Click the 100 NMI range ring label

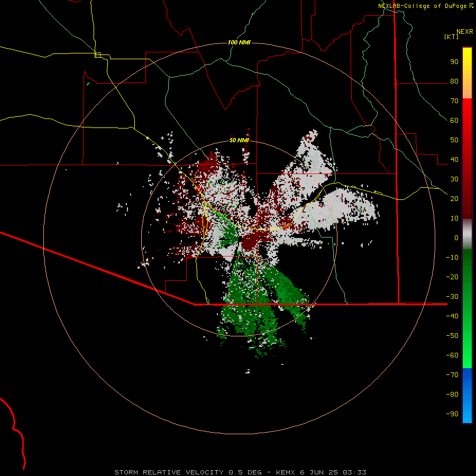coord(239,42)
